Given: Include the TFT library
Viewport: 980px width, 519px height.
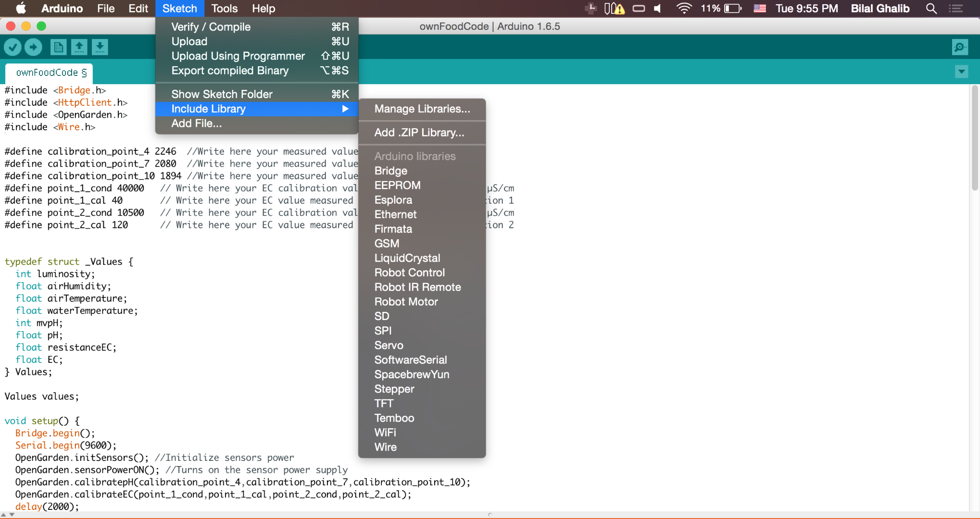Looking at the screenshot, I should coord(422,404).
